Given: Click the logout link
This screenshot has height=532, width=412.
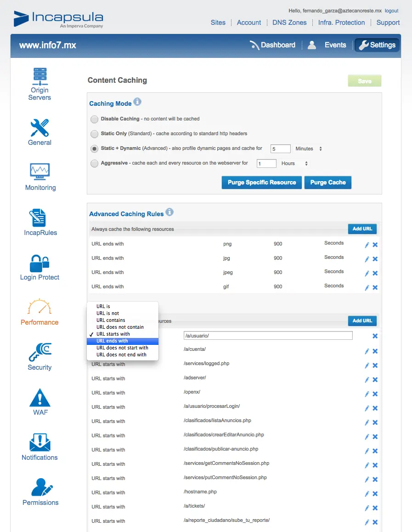Looking at the screenshot, I should 391,11.
